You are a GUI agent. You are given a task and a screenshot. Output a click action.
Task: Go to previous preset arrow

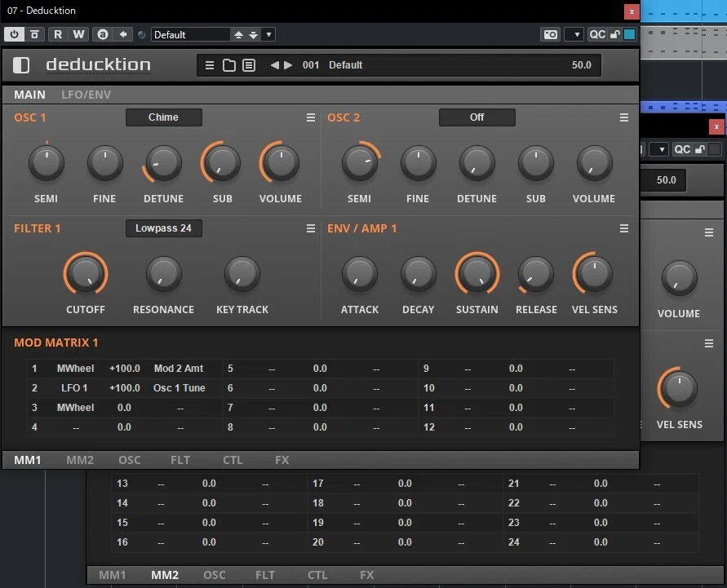pos(274,65)
